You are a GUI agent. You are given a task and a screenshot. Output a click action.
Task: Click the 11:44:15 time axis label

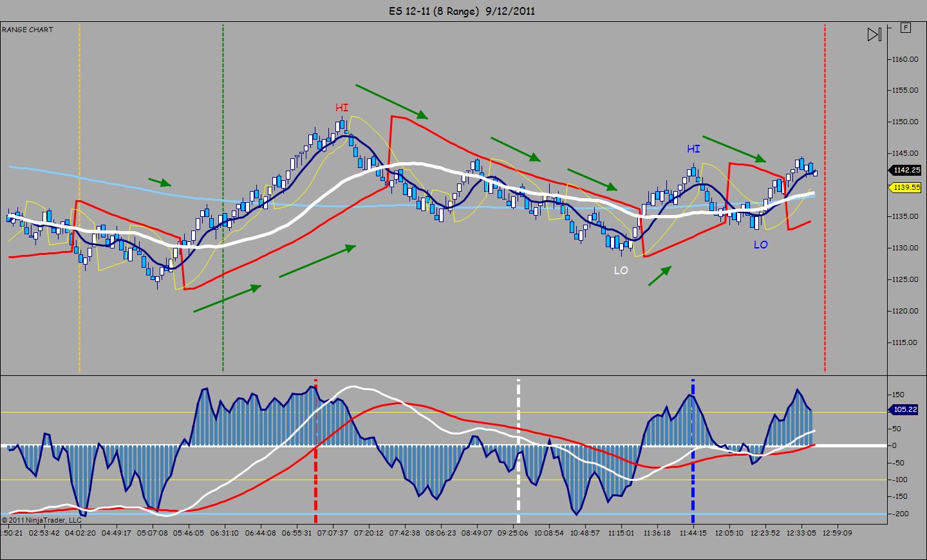click(693, 533)
